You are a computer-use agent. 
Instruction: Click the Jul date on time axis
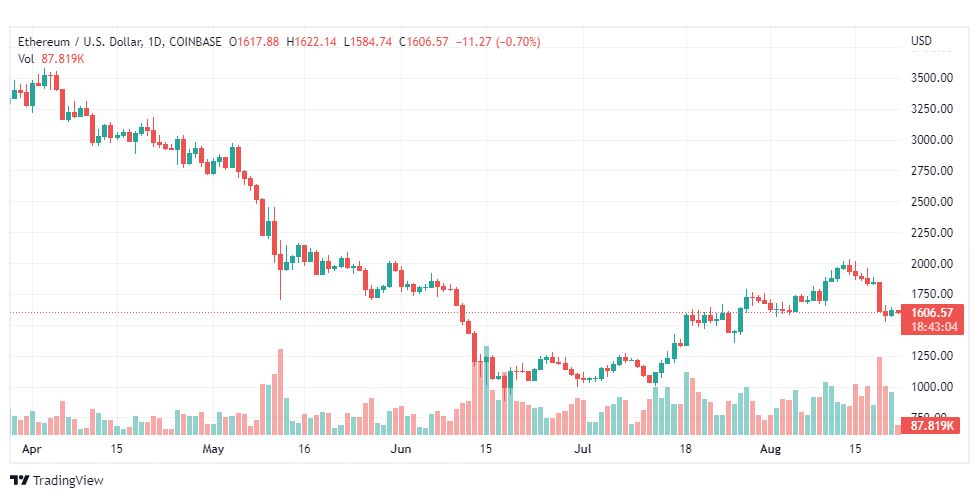583,449
